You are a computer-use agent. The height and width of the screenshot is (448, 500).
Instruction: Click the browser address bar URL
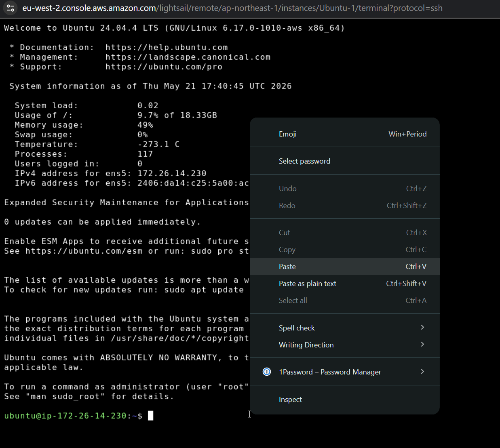pos(232,8)
